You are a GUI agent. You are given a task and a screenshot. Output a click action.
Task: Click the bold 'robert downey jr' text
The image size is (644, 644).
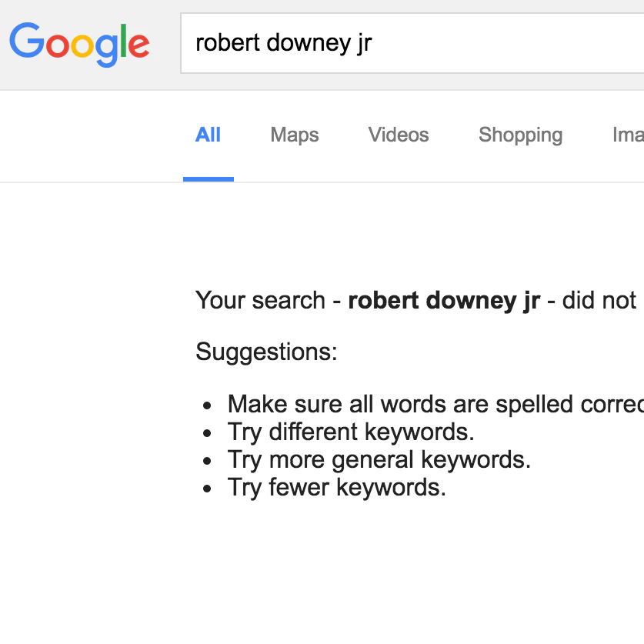coord(444,301)
